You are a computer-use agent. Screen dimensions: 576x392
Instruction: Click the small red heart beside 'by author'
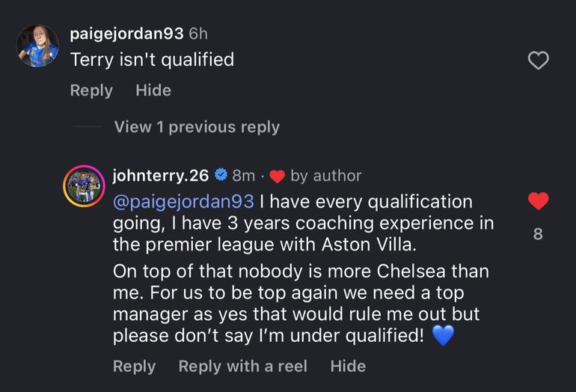[x=277, y=177]
